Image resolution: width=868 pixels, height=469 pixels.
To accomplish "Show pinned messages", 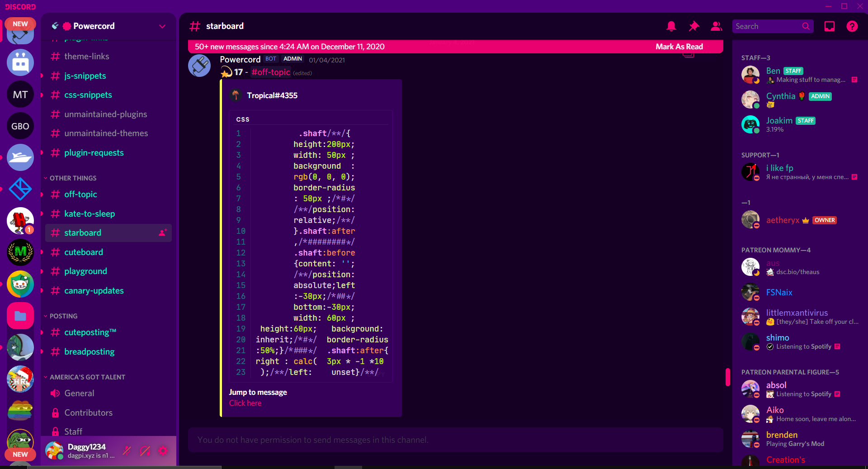I will [x=694, y=26].
